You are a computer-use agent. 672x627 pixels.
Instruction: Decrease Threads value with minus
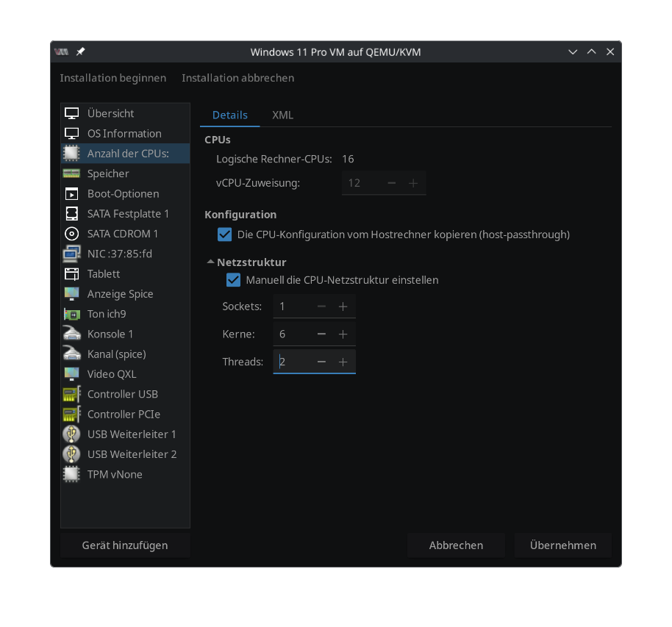pos(321,362)
